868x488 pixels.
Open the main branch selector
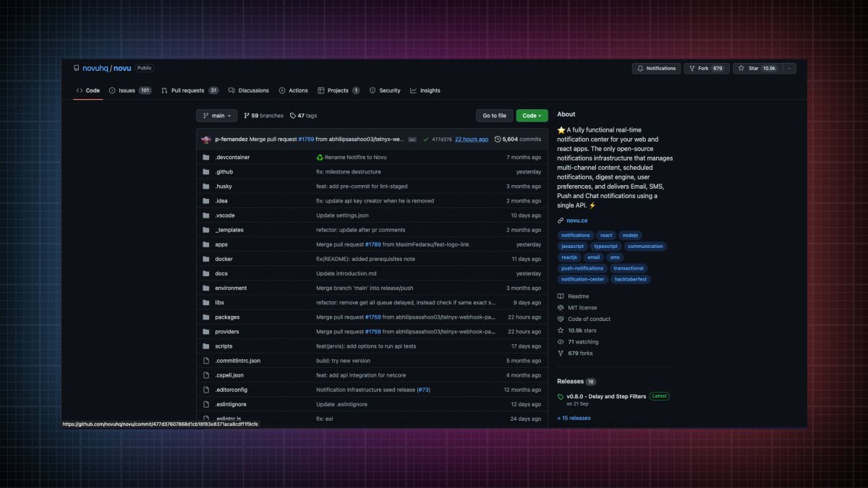[216, 115]
